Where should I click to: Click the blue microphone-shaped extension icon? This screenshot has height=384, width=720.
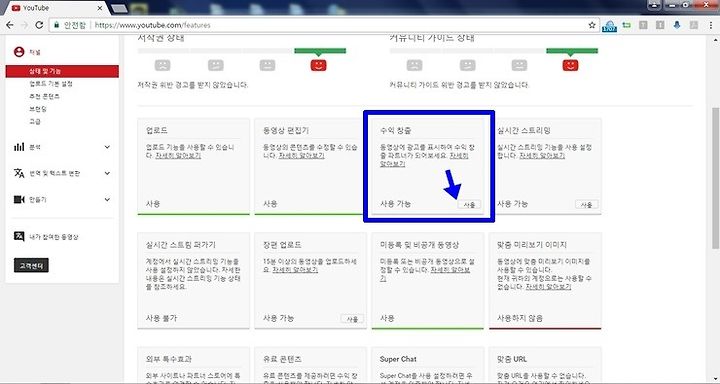click(677, 25)
